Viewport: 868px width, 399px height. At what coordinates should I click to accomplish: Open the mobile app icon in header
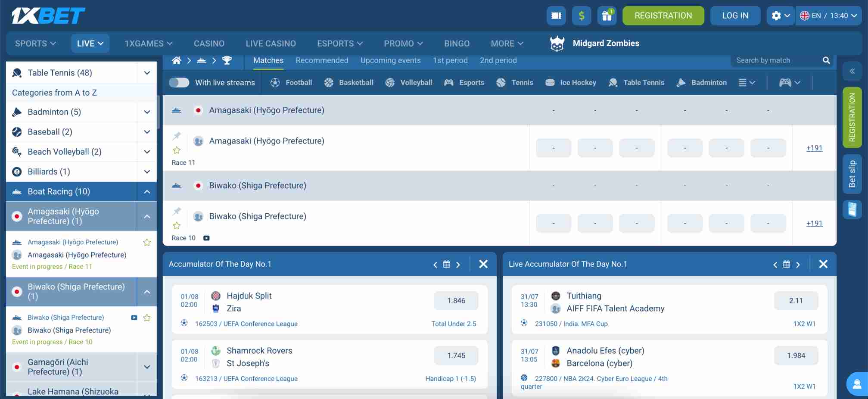[x=556, y=16]
